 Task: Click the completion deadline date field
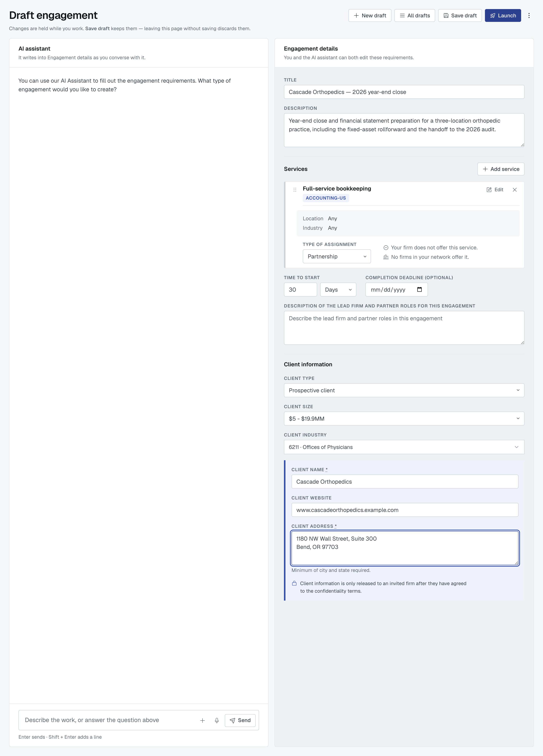(x=397, y=290)
